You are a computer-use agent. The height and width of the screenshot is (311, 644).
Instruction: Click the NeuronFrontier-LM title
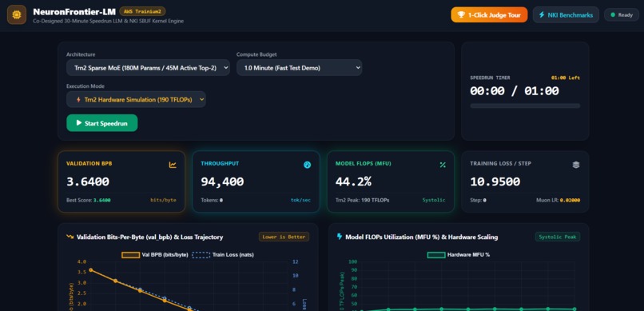pos(74,11)
